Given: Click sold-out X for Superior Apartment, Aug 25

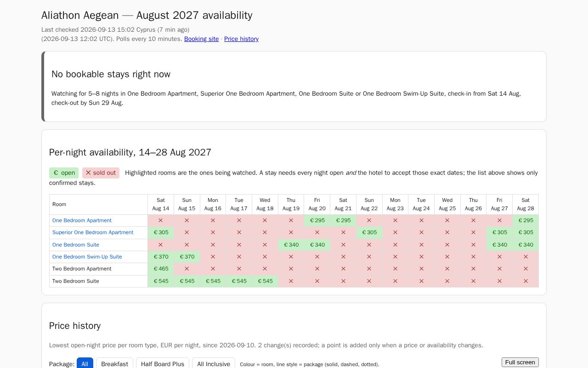Looking at the screenshot, I should click(447, 232).
